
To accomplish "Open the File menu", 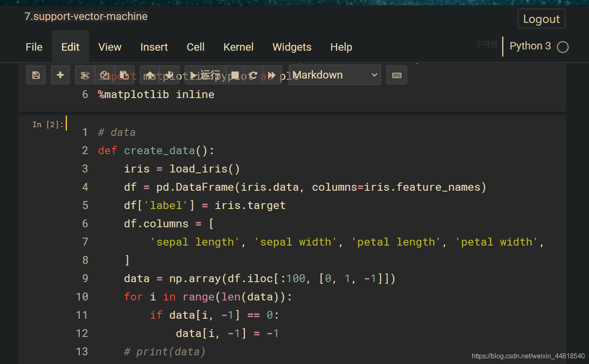I will pyautogui.click(x=34, y=47).
